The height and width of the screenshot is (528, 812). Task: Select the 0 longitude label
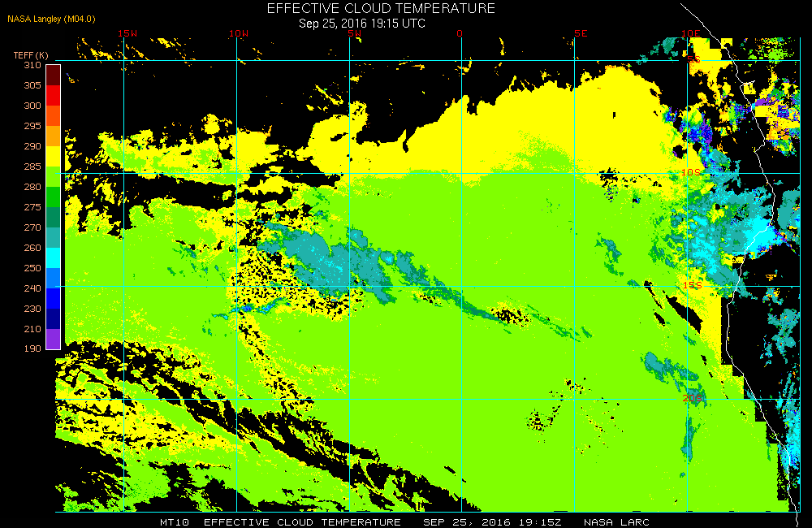[x=460, y=33]
